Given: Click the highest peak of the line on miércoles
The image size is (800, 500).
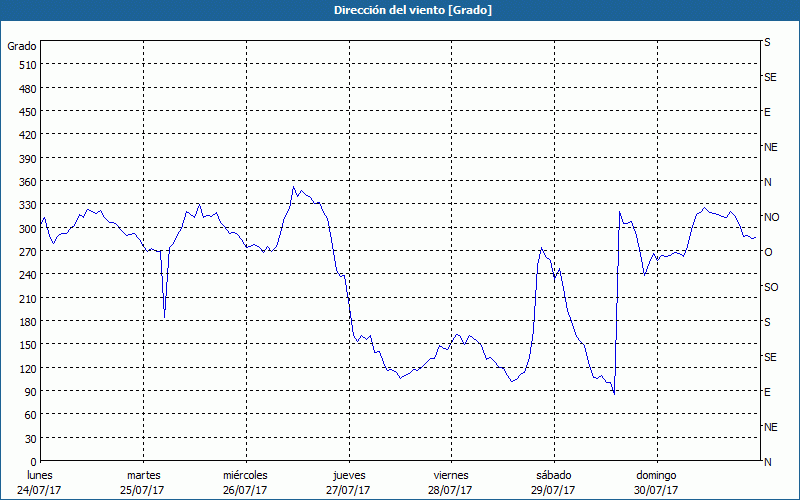Looking at the screenshot, I should coord(293,187).
